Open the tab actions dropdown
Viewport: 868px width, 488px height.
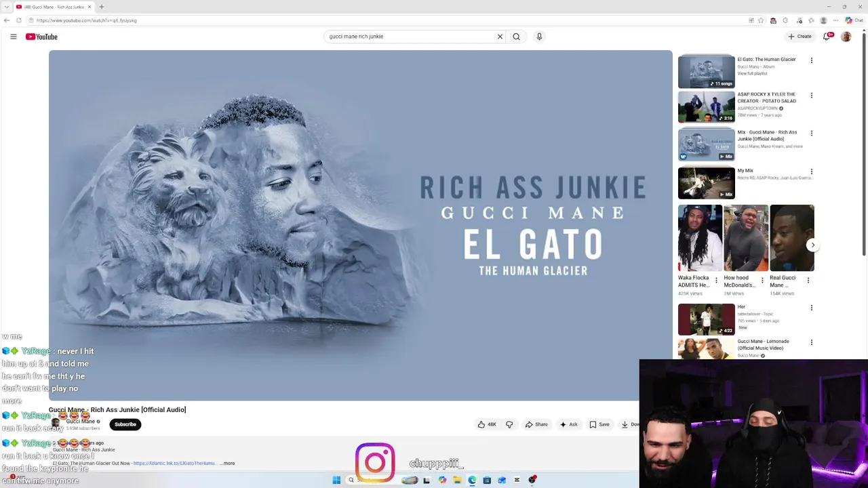pyautogui.click(x=6, y=7)
